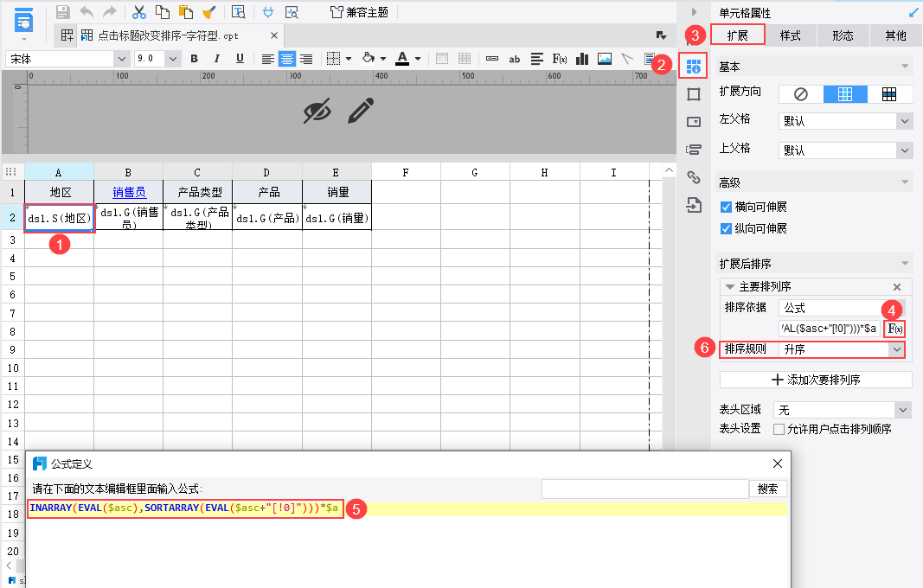Click the sidebar page with inward arrow icon
This screenshot has width=923, height=588.
pos(694,205)
